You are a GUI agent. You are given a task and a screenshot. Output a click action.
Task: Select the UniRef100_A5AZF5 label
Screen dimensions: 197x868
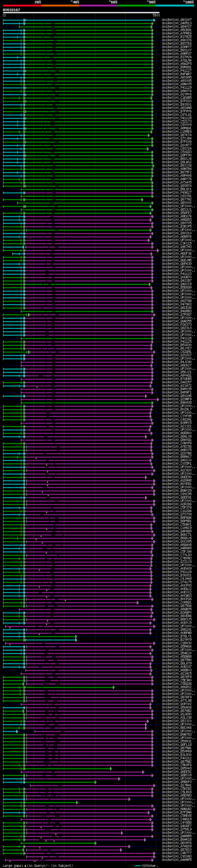pos(176,64)
